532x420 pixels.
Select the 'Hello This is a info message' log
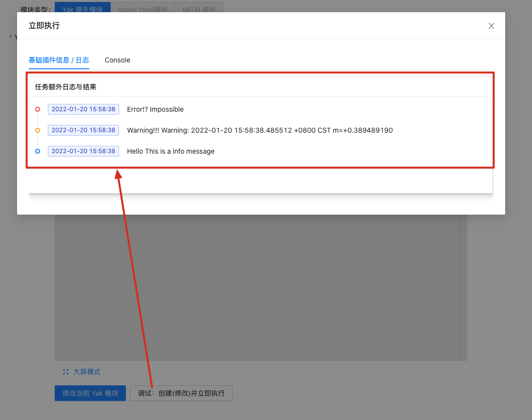[170, 151]
